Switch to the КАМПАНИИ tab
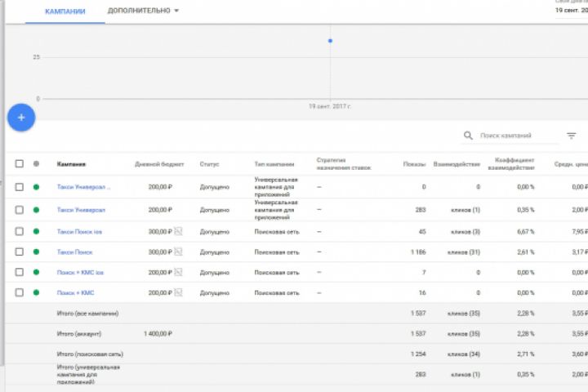 tap(65, 11)
